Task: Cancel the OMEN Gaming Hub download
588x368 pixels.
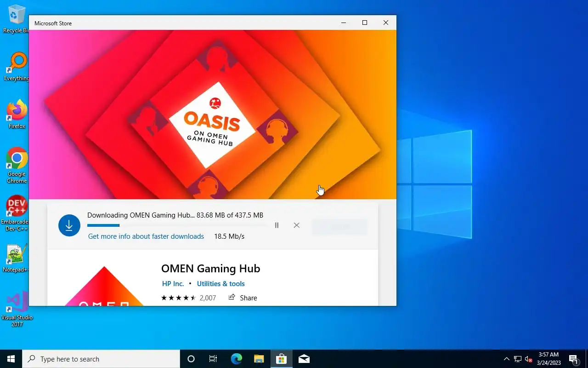Action: click(x=297, y=225)
